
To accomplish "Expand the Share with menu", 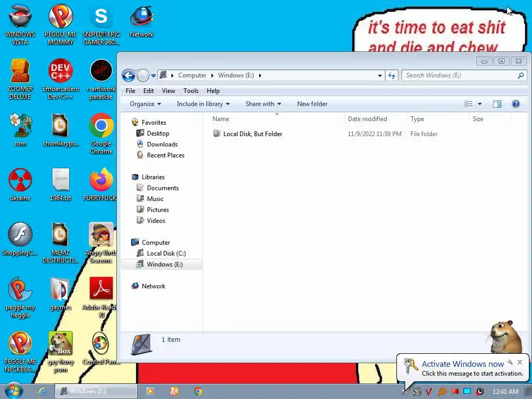I will click(x=263, y=104).
